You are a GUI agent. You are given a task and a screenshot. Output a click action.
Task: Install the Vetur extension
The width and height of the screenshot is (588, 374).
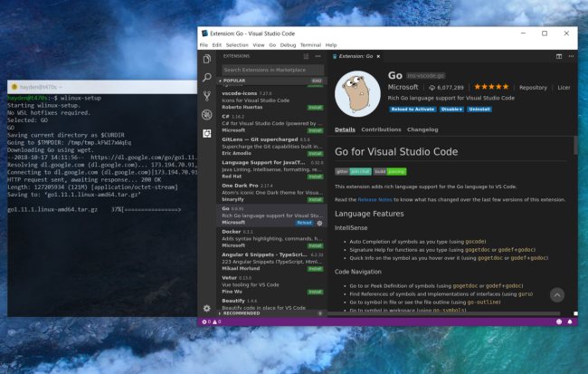tap(315, 292)
